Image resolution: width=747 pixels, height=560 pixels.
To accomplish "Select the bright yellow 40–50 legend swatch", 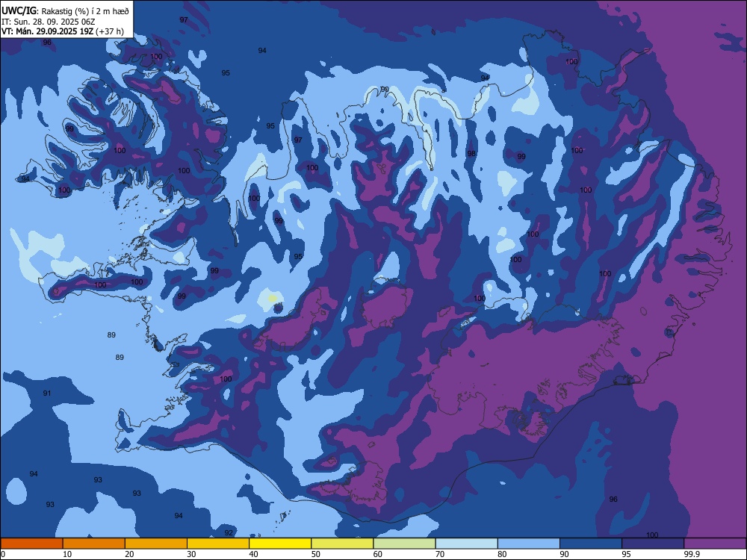I will (280, 544).
